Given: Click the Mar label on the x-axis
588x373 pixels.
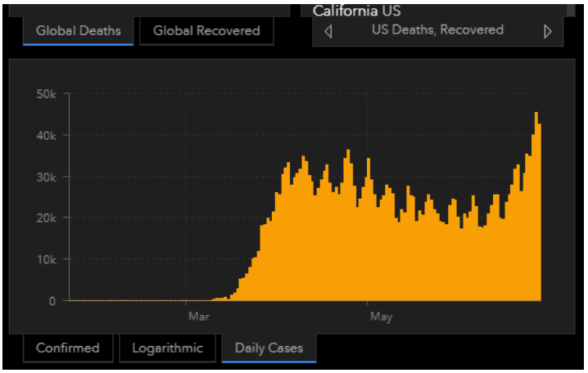Looking at the screenshot, I should coord(199,317).
